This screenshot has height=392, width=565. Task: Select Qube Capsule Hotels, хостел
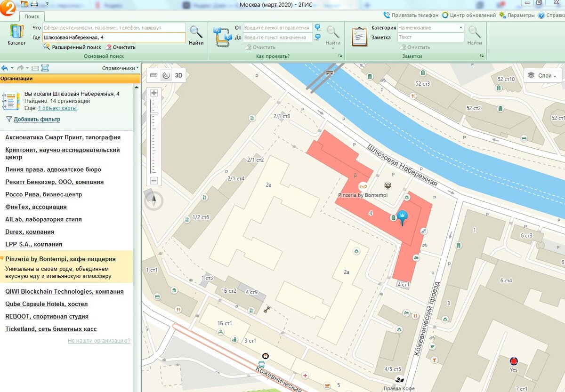[x=47, y=304]
